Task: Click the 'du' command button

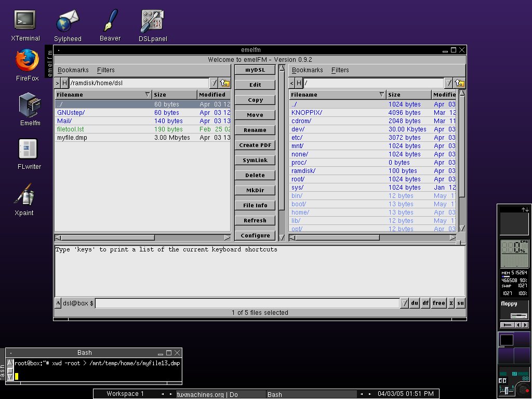Action: pyautogui.click(x=415, y=303)
